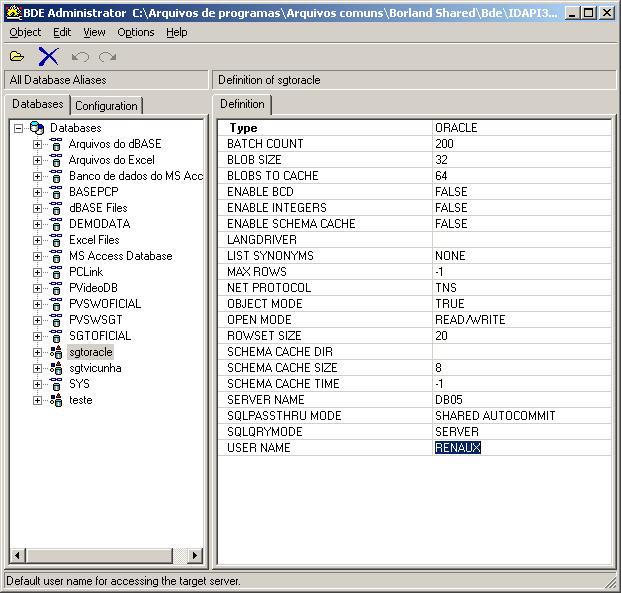
Task: Open the Object menu
Action: point(25,32)
